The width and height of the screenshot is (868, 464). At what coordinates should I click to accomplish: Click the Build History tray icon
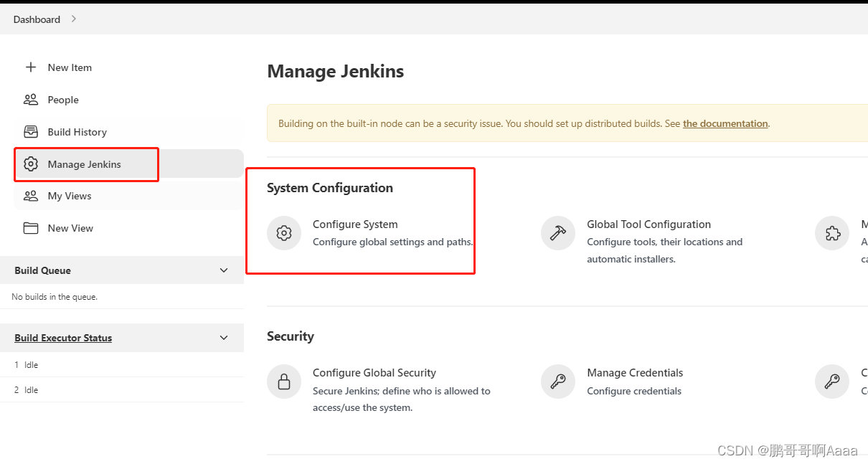point(31,132)
